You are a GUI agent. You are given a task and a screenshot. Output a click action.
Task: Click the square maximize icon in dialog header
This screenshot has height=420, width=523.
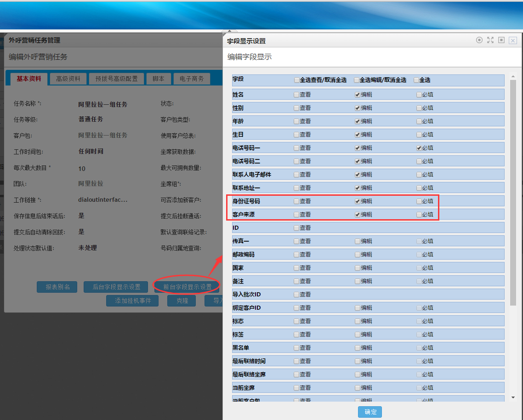(501, 40)
